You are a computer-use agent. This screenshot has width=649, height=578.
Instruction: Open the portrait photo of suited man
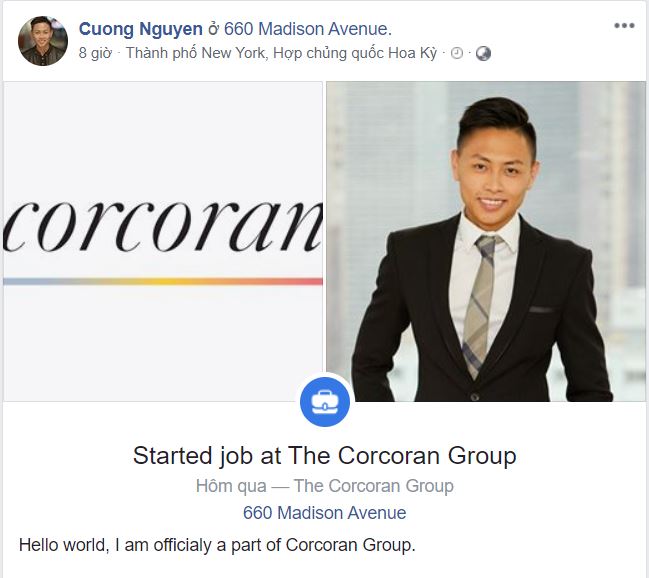[x=486, y=241]
